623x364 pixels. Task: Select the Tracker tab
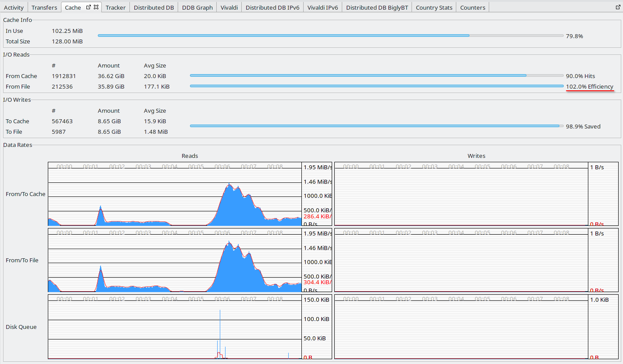pyautogui.click(x=115, y=7)
